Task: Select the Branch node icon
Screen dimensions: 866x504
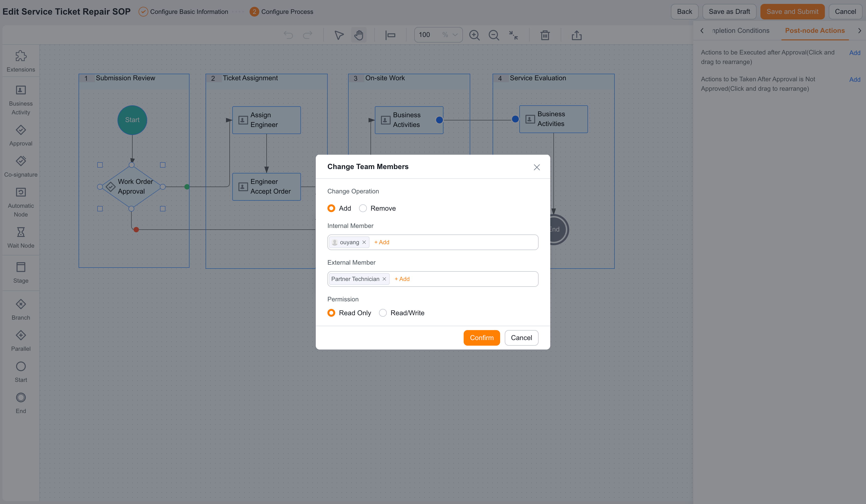Action: (21, 304)
